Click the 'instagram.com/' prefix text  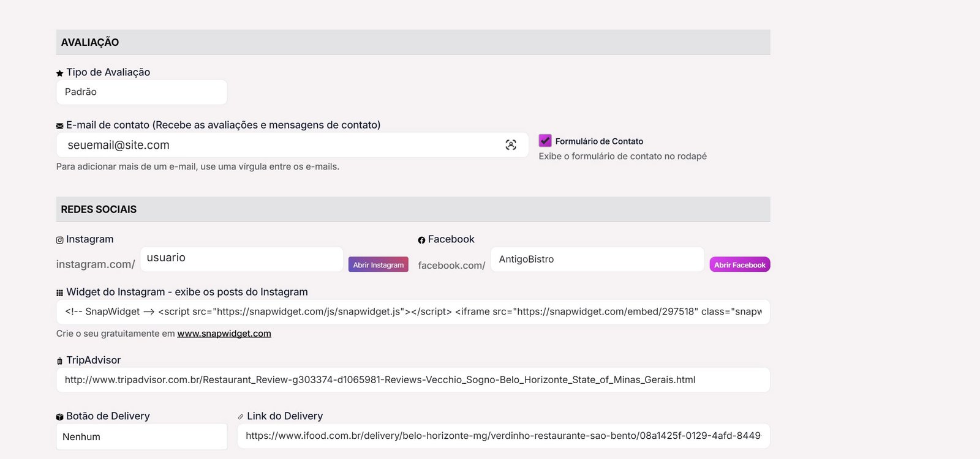click(96, 264)
